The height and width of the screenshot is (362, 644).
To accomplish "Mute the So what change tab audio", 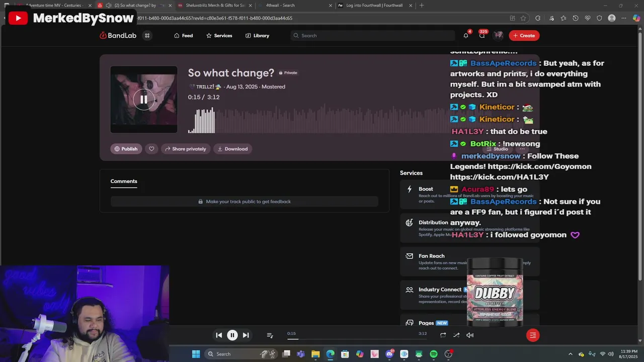I will tap(109, 5).
